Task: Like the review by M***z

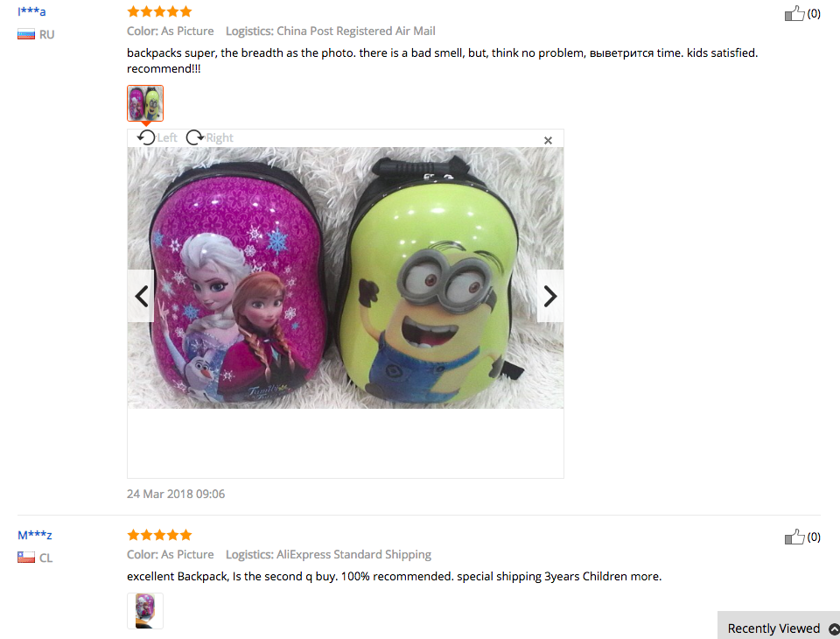Action: pos(794,537)
